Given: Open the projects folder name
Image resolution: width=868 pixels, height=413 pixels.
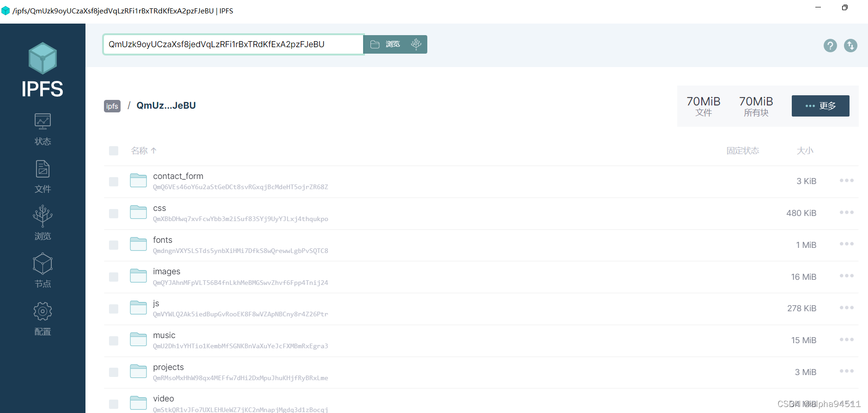Looking at the screenshot, I should click(x=169, y=367).
